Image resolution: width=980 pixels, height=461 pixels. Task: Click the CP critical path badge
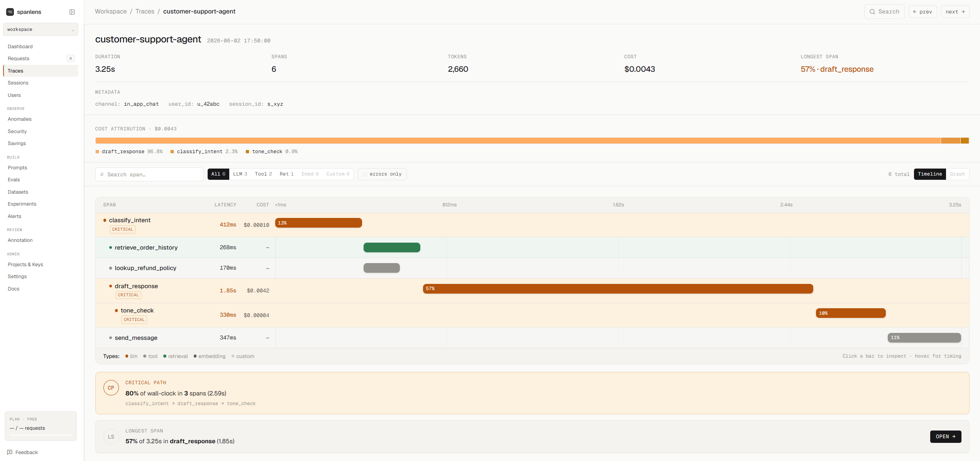click(x=111, y=388)
